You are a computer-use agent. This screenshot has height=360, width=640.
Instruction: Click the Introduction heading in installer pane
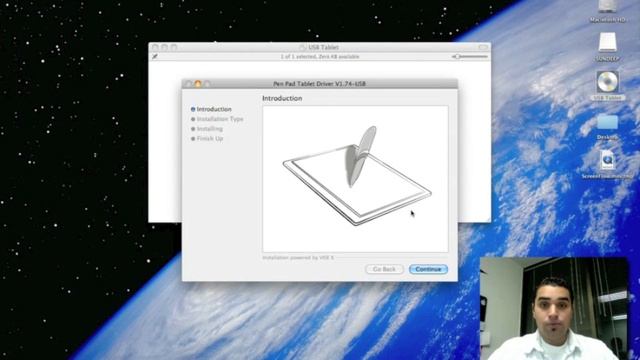click(282, 98)
